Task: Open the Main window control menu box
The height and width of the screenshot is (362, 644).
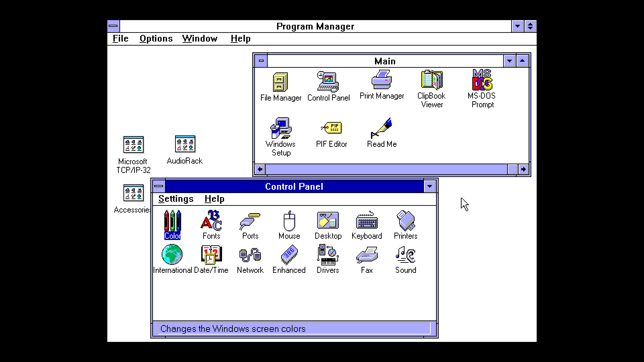Action: pyautogui.click(x=261, y=61)
